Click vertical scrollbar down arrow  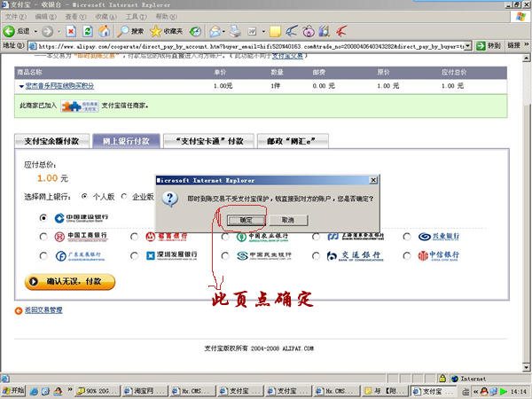tap(526, 367)
